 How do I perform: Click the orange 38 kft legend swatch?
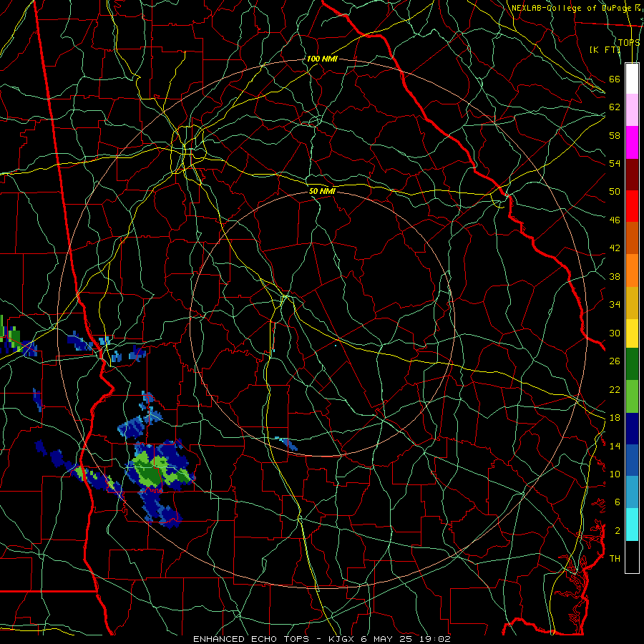coord(632,270)
